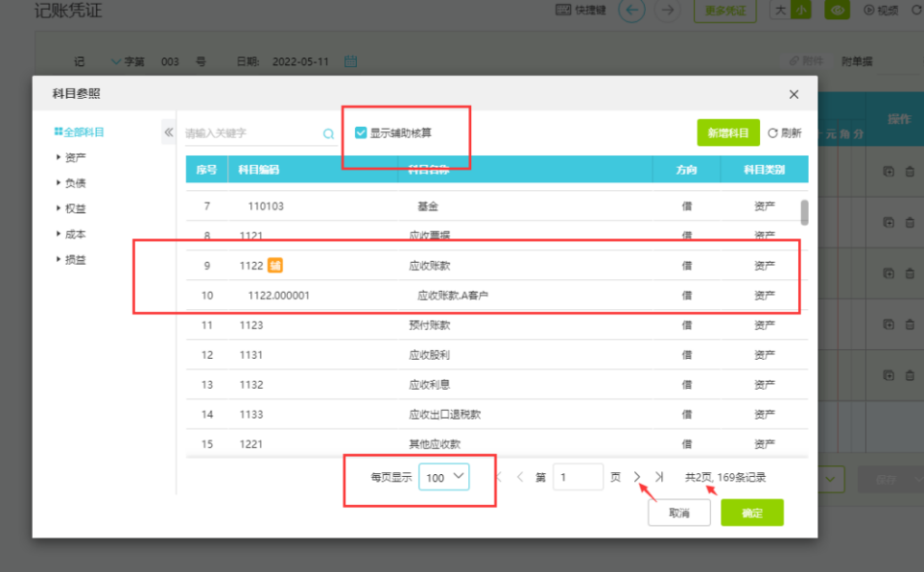
Task: Select row 1131 应收股利
Action: 497,355
